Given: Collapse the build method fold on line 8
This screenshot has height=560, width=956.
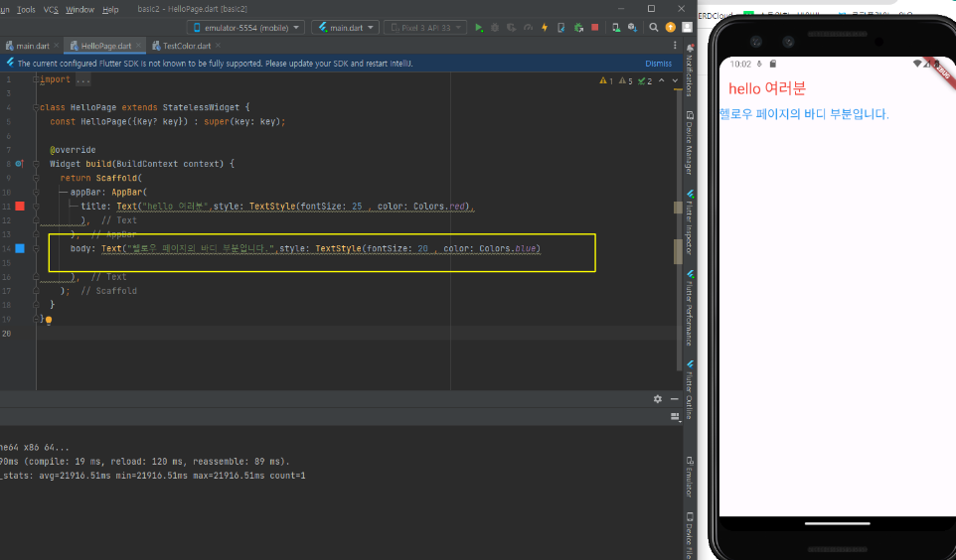Looking at the screenshot, I should tap(36, 164).
